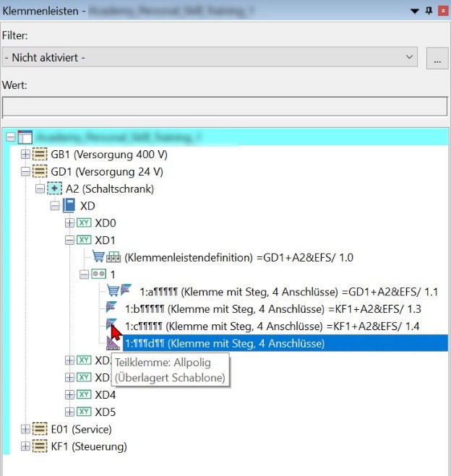
Task: Click the Wert input field
Action: tap(225, 106)
